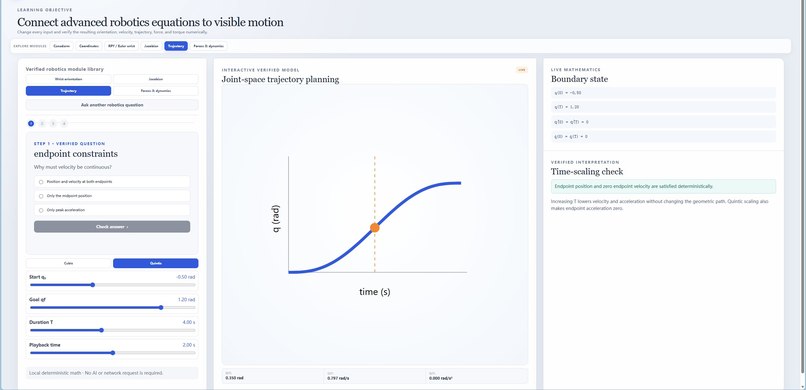Switch to the Jacobian pill in the Explore modules bar

(152, 46)
